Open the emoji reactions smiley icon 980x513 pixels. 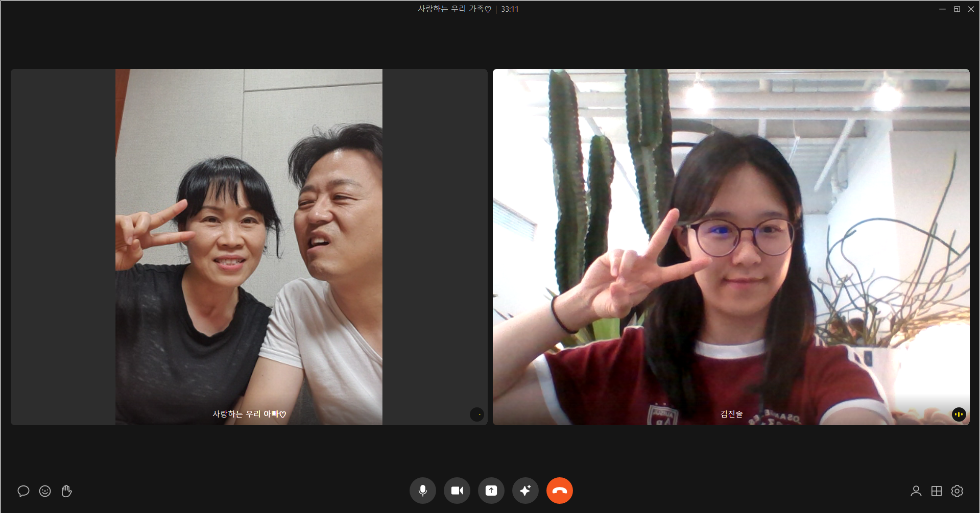[x=45, y=491]
